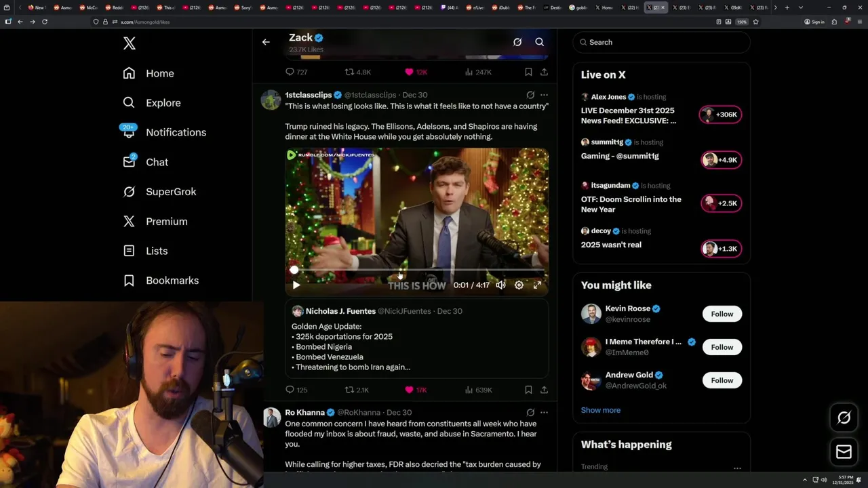Follow Andrew Gold
Viewport: 868px width, 488px height.
coord(722,380)
